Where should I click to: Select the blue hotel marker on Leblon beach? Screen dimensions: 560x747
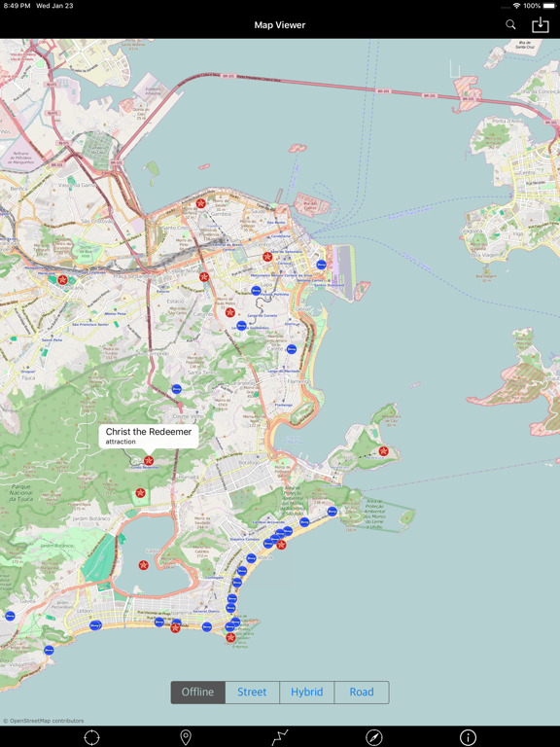click(x=95, y=625)
